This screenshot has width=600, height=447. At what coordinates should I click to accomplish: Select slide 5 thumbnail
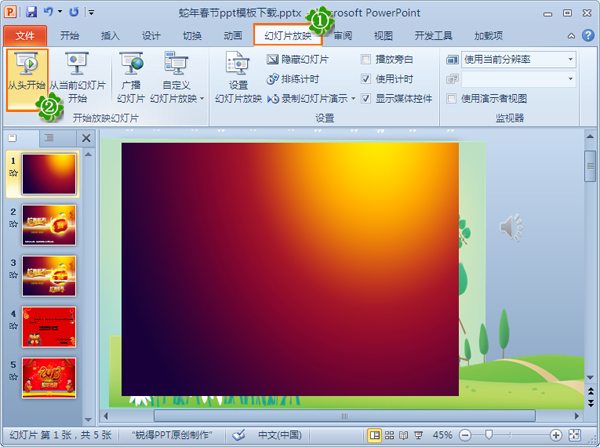(x=49, y=378)
